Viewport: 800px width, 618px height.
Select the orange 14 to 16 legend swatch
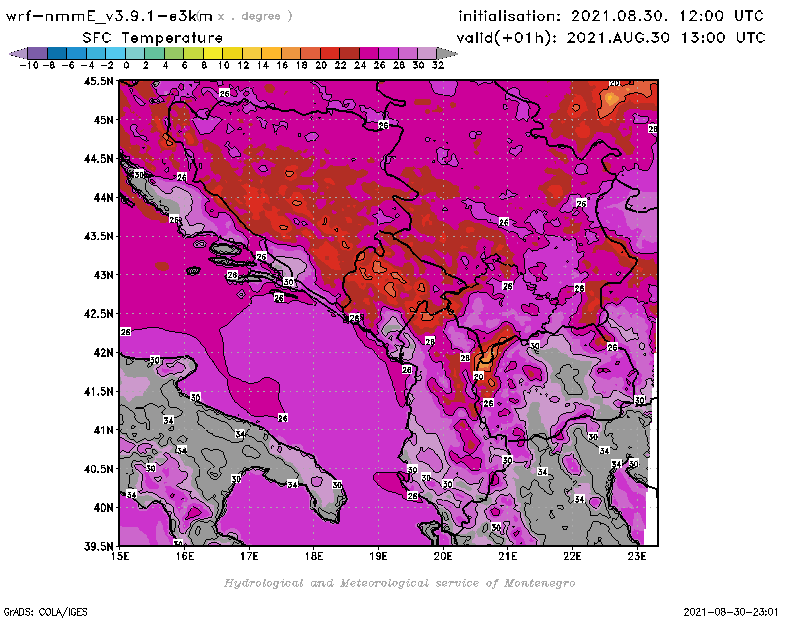[271, 53]
